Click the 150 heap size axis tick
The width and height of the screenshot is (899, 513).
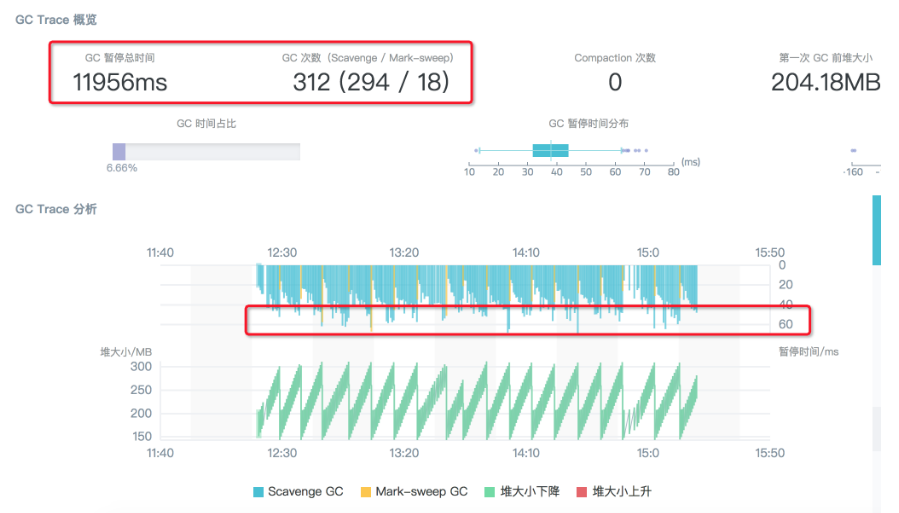[142, 436]
